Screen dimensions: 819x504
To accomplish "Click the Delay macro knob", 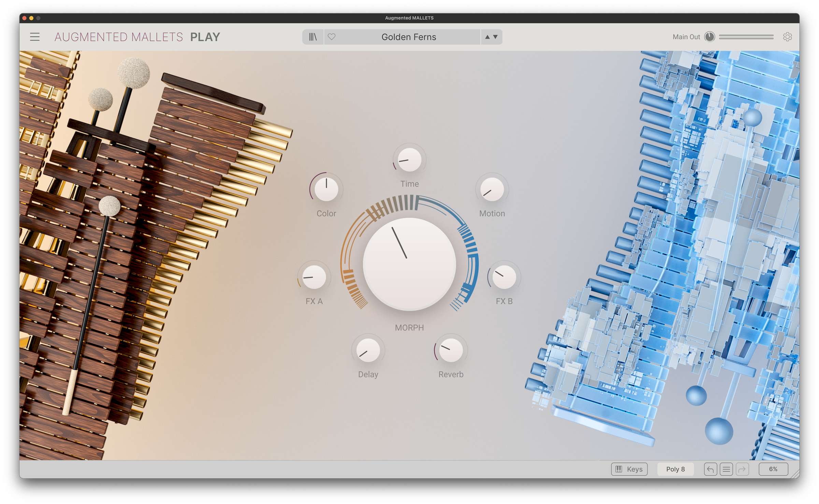I will point(368,350).
